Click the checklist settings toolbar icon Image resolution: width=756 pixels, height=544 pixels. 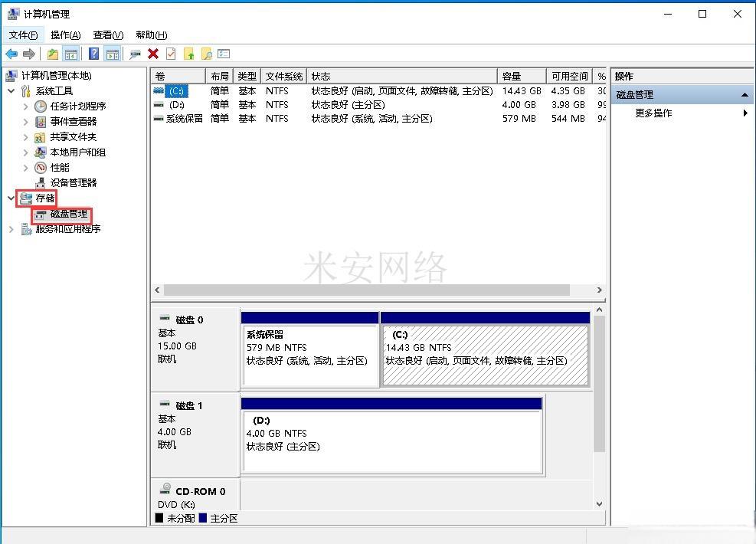224,54
